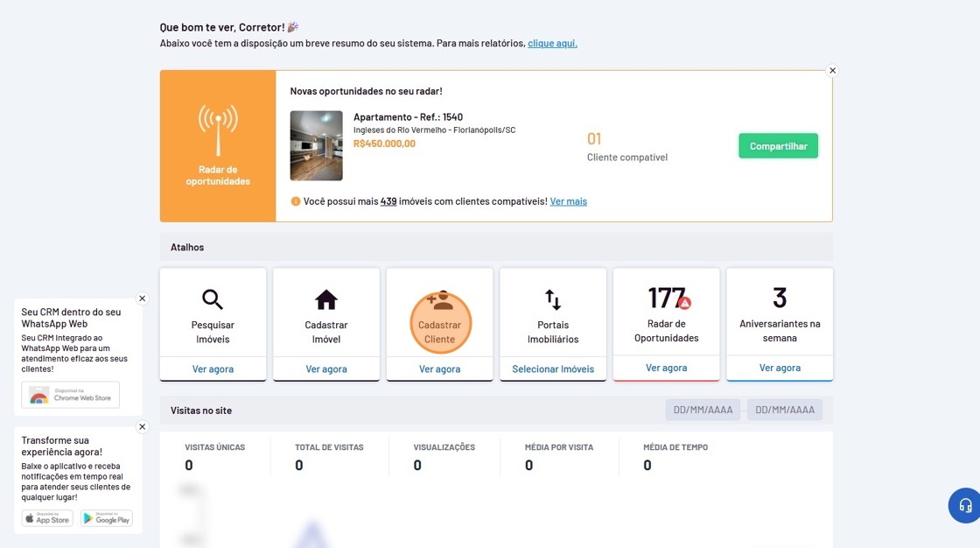
Task: Open the Chrome Web Store badge
Action: [x=71, y=395]
